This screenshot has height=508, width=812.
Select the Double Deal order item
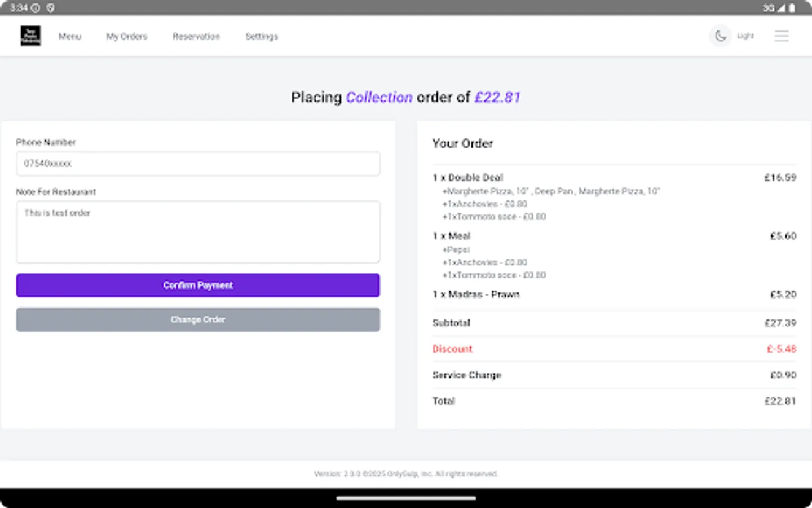475,178
